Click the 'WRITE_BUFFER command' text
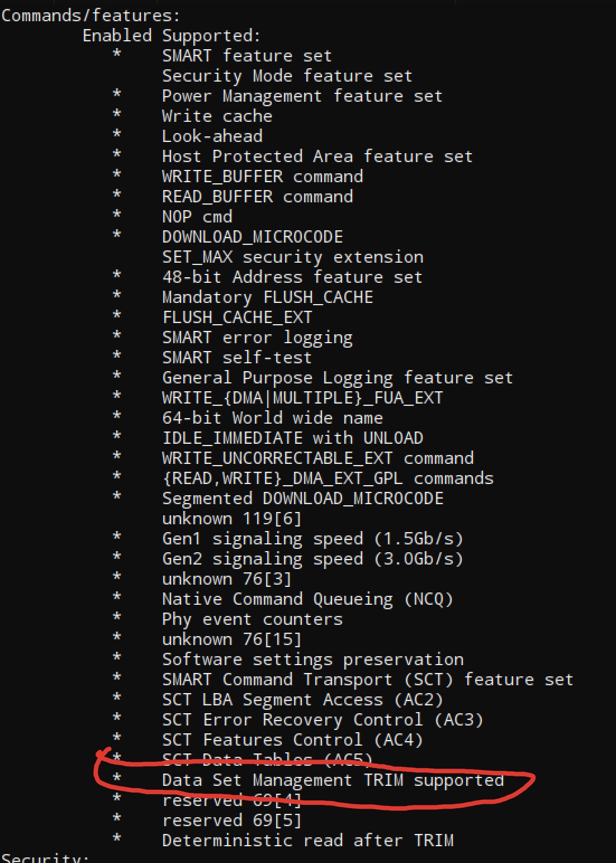 pyautogui.click(x=262, y=177)
